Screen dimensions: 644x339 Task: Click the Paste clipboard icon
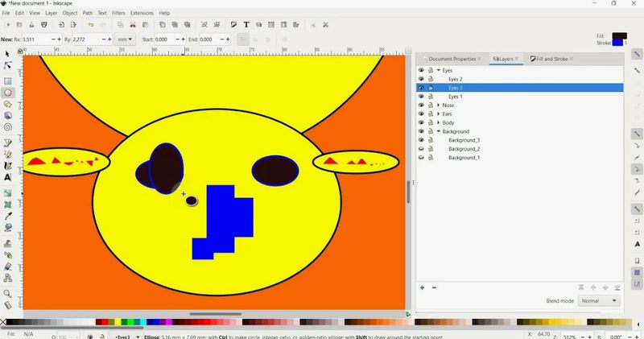coord(145,25)
